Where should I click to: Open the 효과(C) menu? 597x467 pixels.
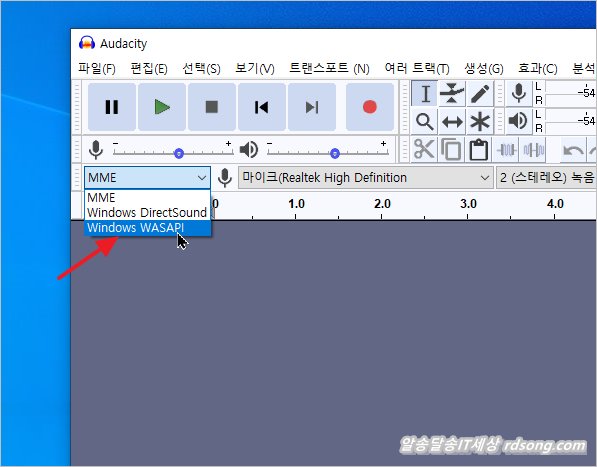coord(538,69)
